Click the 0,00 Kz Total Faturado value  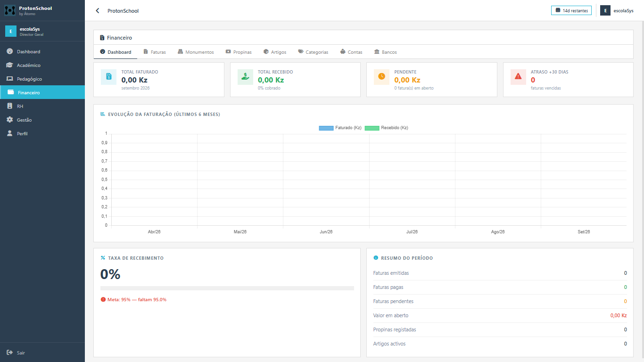[134, 80]
